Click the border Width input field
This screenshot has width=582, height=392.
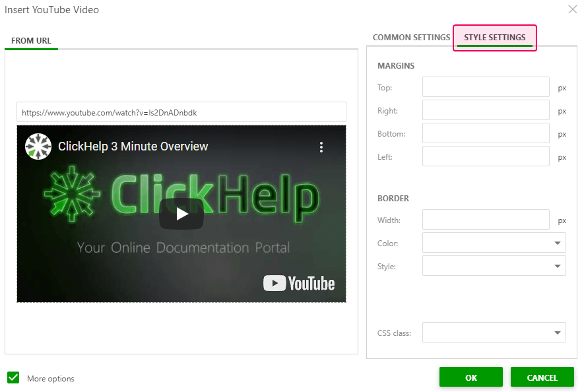point(486,219)
